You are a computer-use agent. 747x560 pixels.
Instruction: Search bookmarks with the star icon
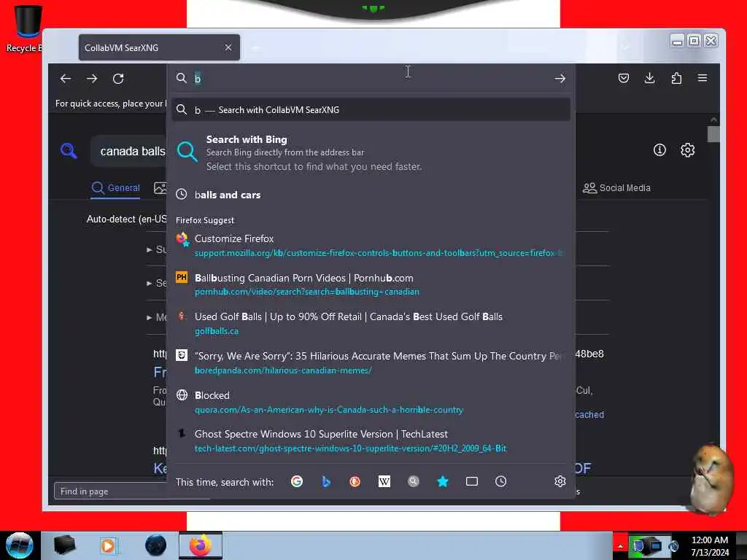tap(443, 481)
